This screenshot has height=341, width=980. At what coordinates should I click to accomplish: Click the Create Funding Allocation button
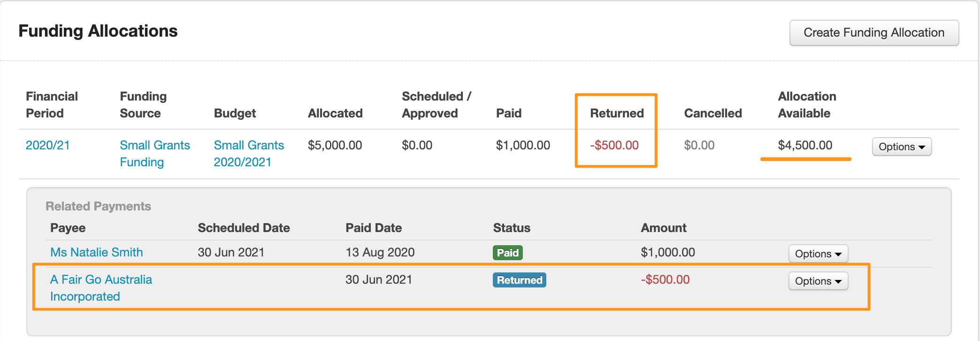point(873,33)
